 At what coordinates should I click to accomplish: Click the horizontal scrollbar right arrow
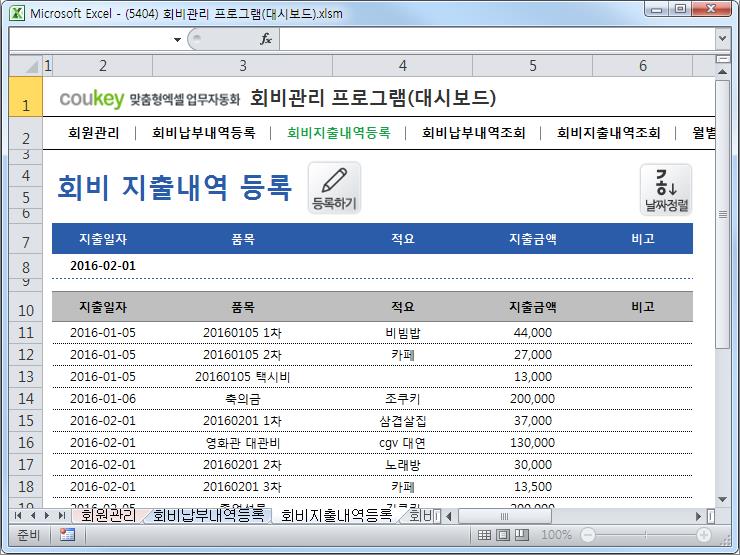698,516
